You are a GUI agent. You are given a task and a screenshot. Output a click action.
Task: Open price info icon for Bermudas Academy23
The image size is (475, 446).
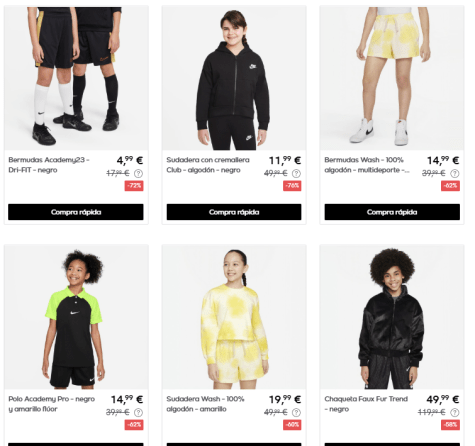138,173
